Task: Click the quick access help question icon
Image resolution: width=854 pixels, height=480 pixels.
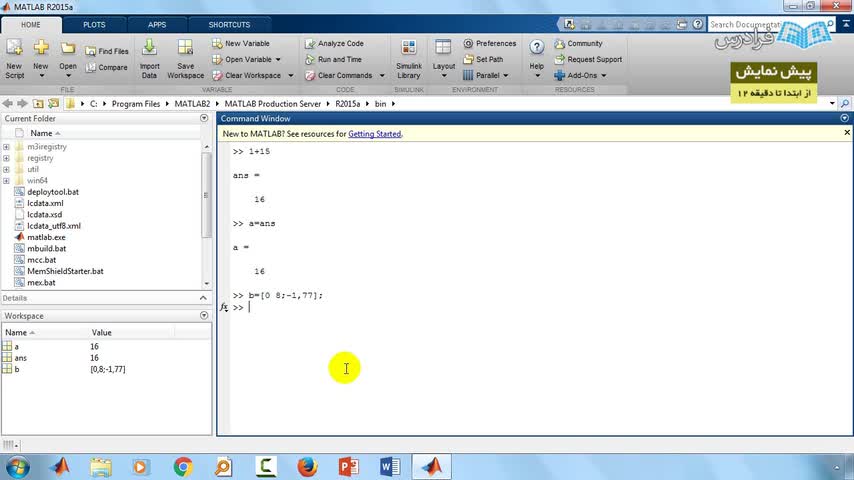Action: point(697,25)
